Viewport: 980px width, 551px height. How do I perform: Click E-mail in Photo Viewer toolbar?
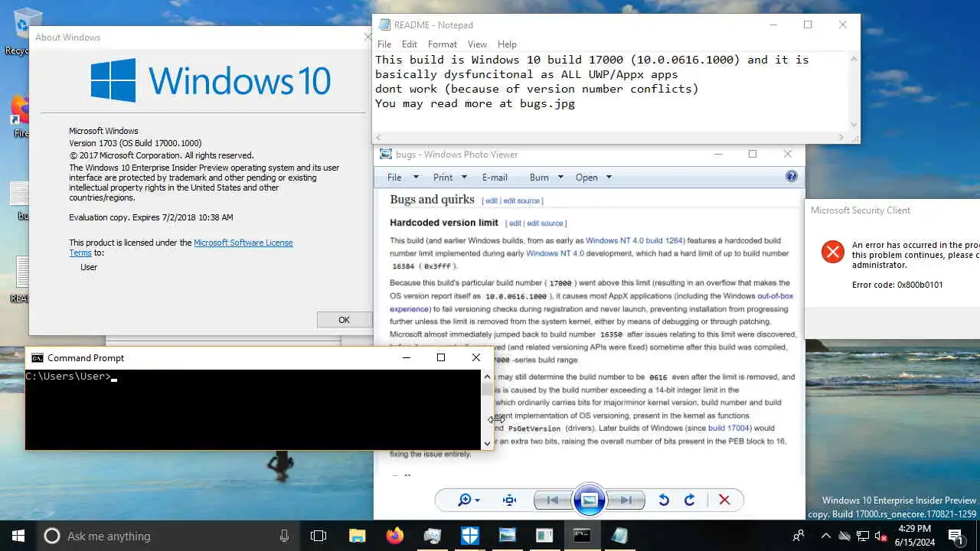point(495,177)
